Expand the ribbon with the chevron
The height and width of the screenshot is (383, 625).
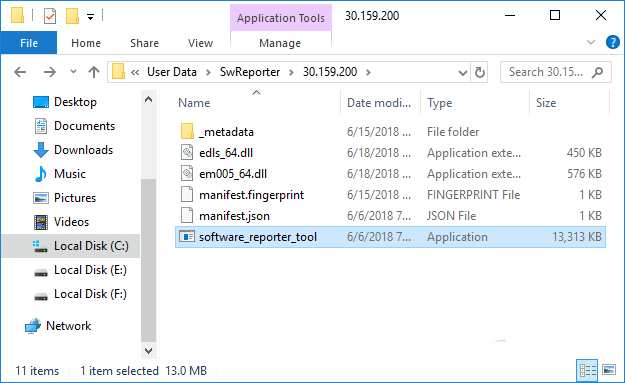pos(591,42)
